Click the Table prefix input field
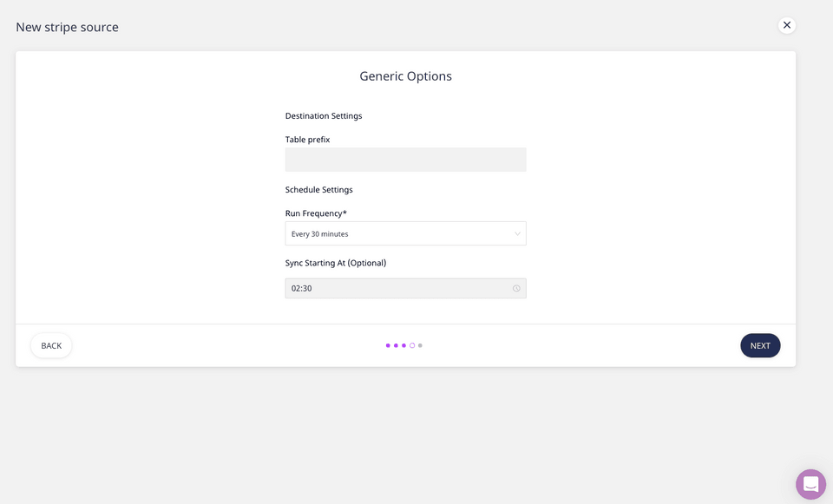The height and width of the screenshot is (504, 833). click(405, 160)
